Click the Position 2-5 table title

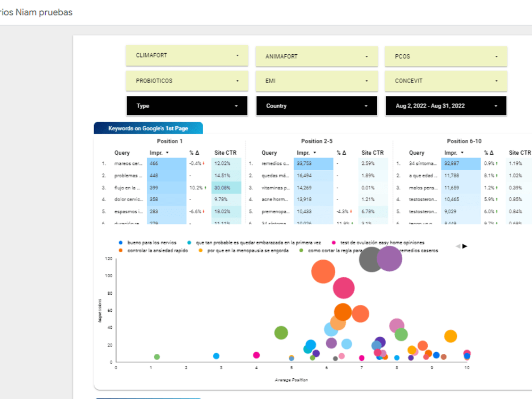pos(317,141)
